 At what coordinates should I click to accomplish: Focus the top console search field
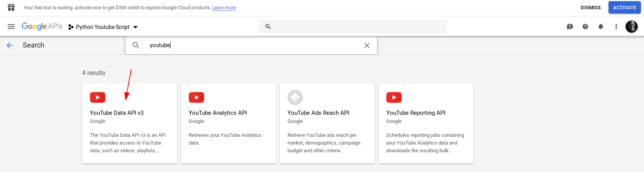point(353,27)
